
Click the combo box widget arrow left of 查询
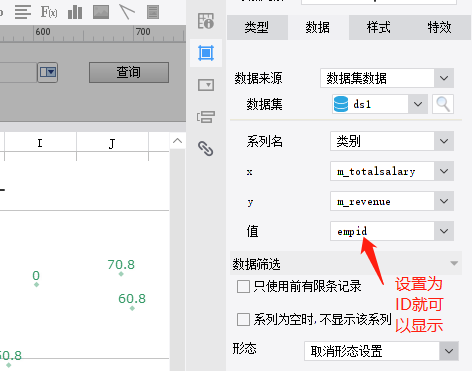pyautogui.click(x=48, y=72)
